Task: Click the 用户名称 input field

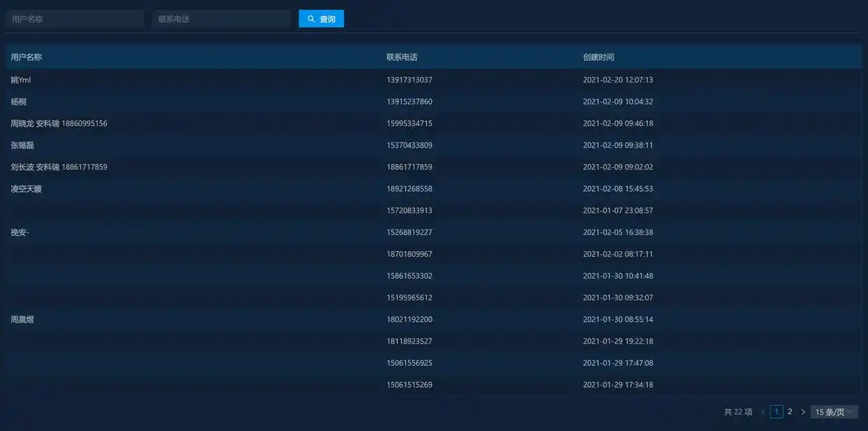Action: coord(75,19)
